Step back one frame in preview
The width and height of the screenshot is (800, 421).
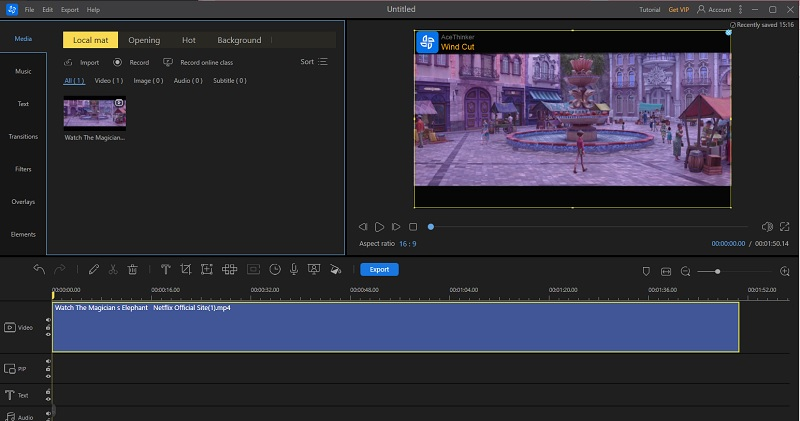[363, 227]
